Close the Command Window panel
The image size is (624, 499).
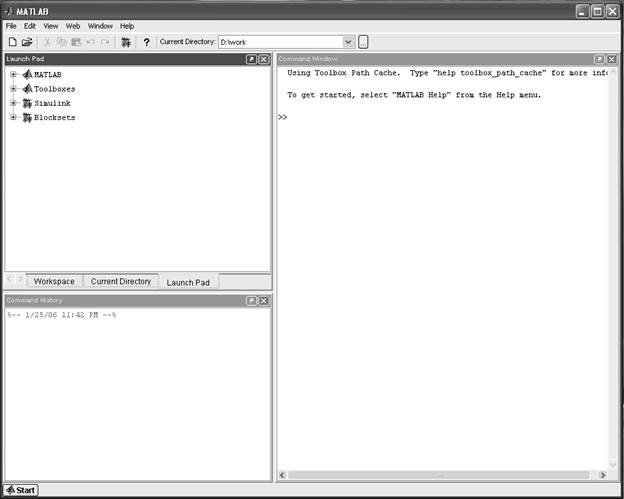tap(612, 59)
